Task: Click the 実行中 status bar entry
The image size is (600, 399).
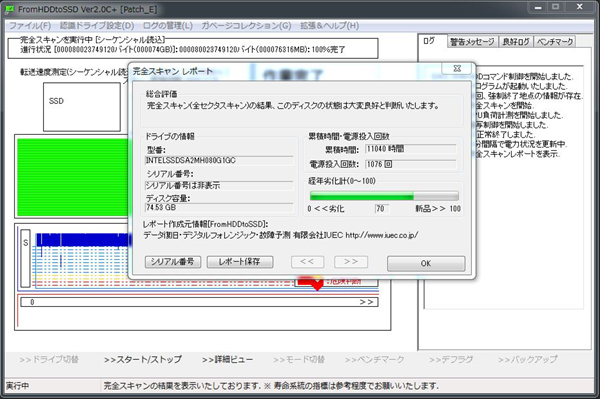Action: (18, 386)
